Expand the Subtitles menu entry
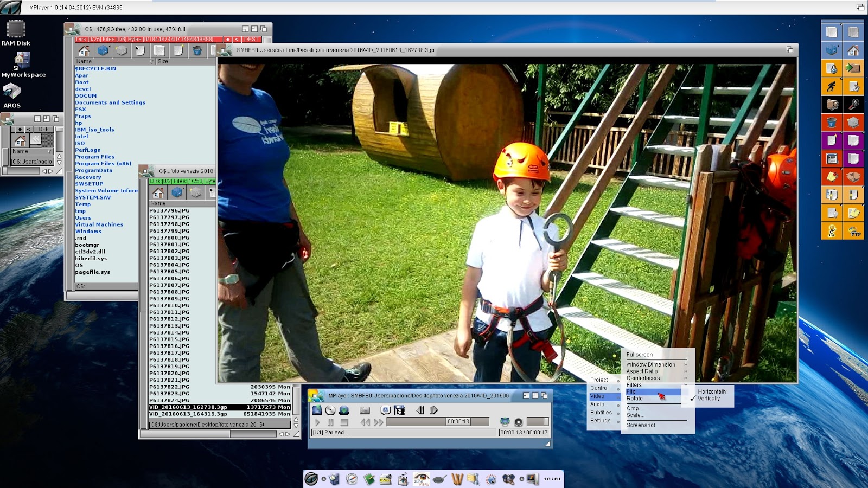 pyautogui.click(x=604, y=413)
